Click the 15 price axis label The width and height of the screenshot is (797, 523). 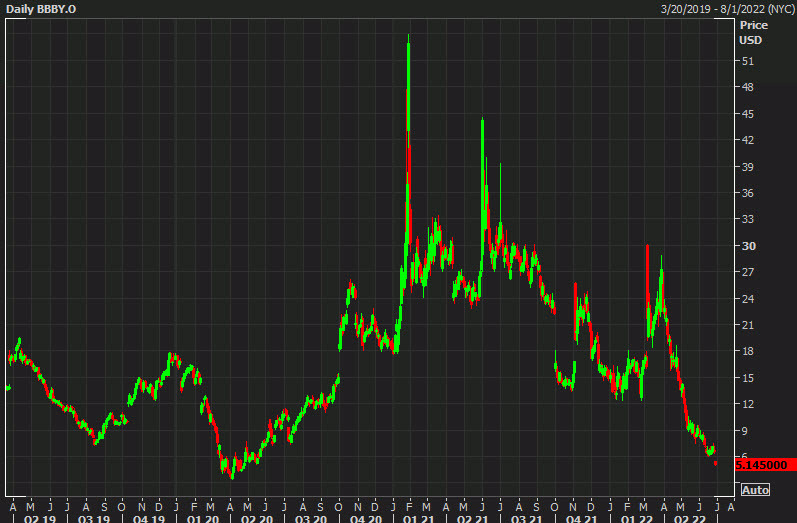point(748,378)
